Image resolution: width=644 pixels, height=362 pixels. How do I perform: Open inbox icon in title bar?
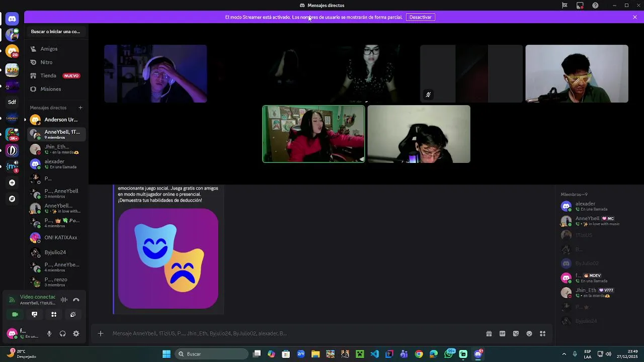pyautogui.click(x=580, y=6)
